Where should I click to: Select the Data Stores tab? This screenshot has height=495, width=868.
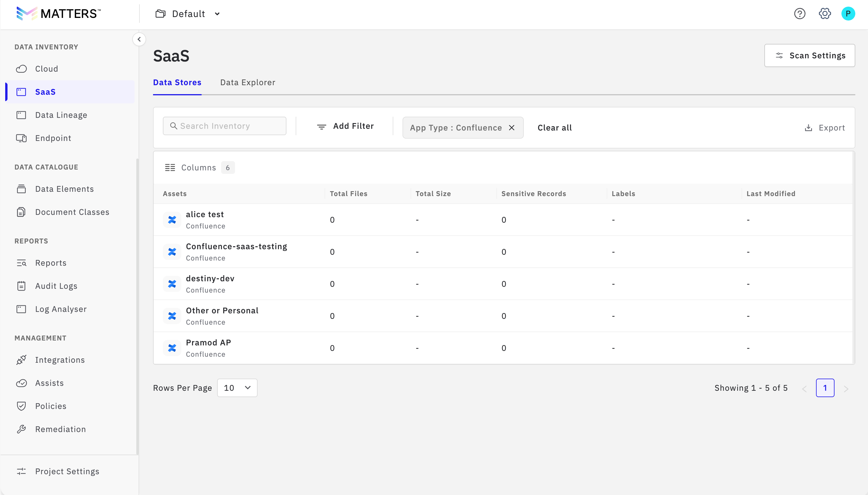(x=177, y=82)
